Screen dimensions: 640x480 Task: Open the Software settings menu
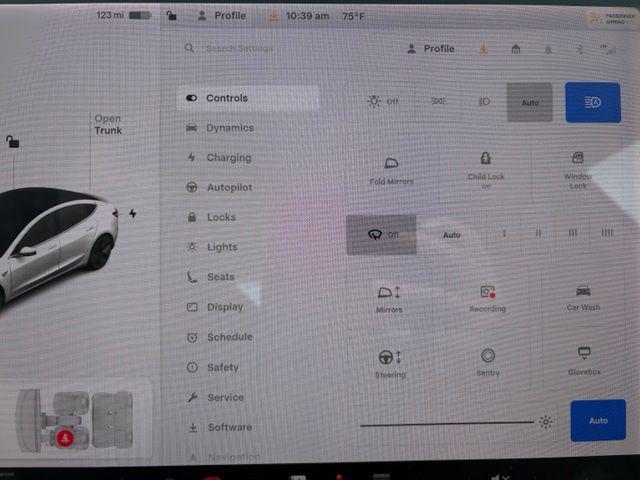pyautogui.click(x=220, y=427)
